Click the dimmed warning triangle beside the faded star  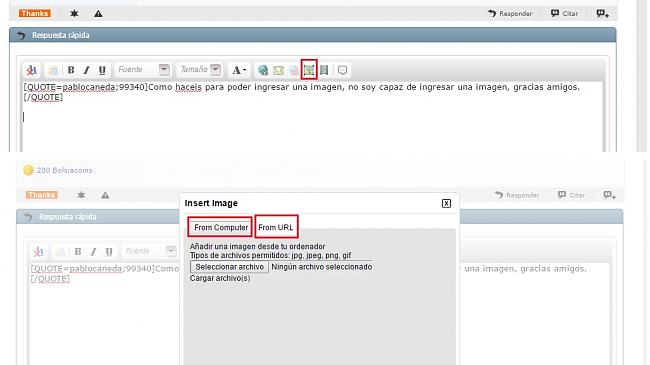105,195
